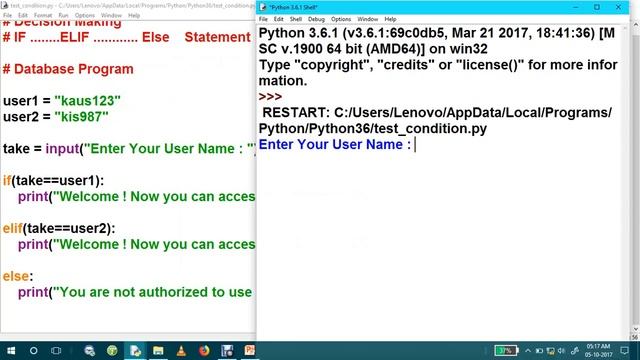Click the '# Database Program' comment
The image size is (640, 360).
[68, 69]
